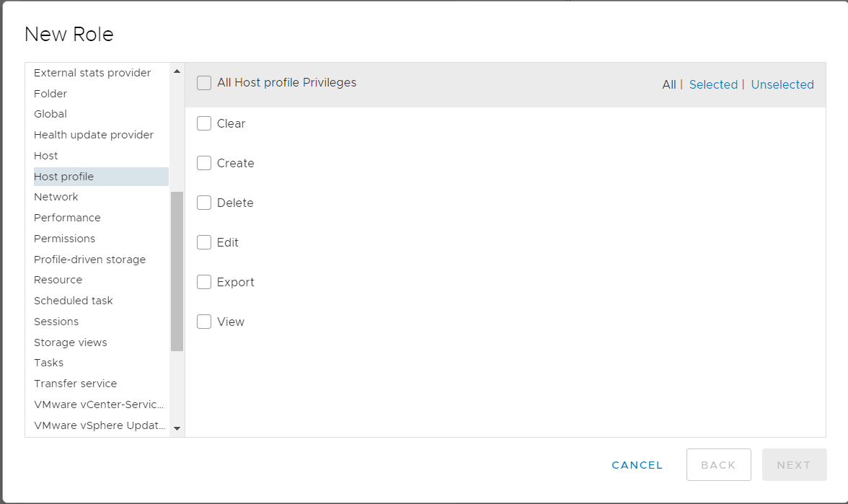
Task: Enable the Edit privilege checkbox
Action: [204, 243]
